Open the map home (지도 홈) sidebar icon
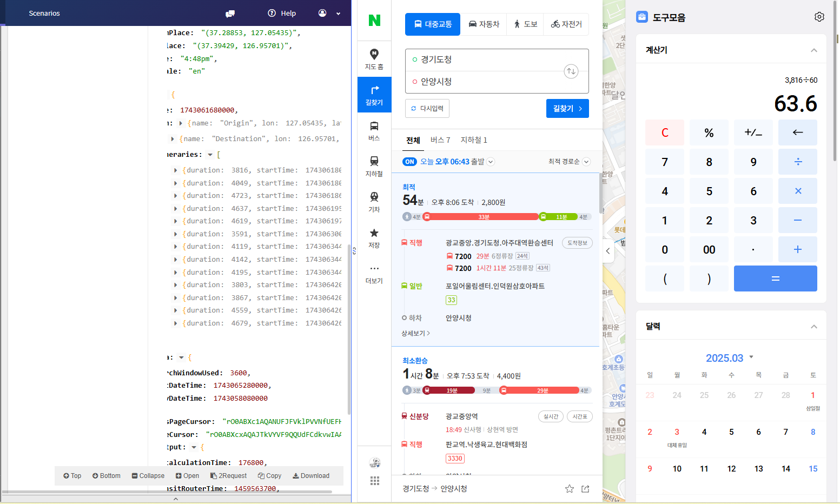 click(x=374, y=59)
